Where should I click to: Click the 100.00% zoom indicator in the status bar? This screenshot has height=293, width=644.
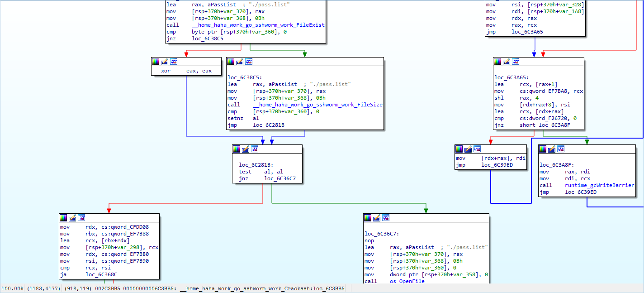pyautogui.click(x=12, y=288)
